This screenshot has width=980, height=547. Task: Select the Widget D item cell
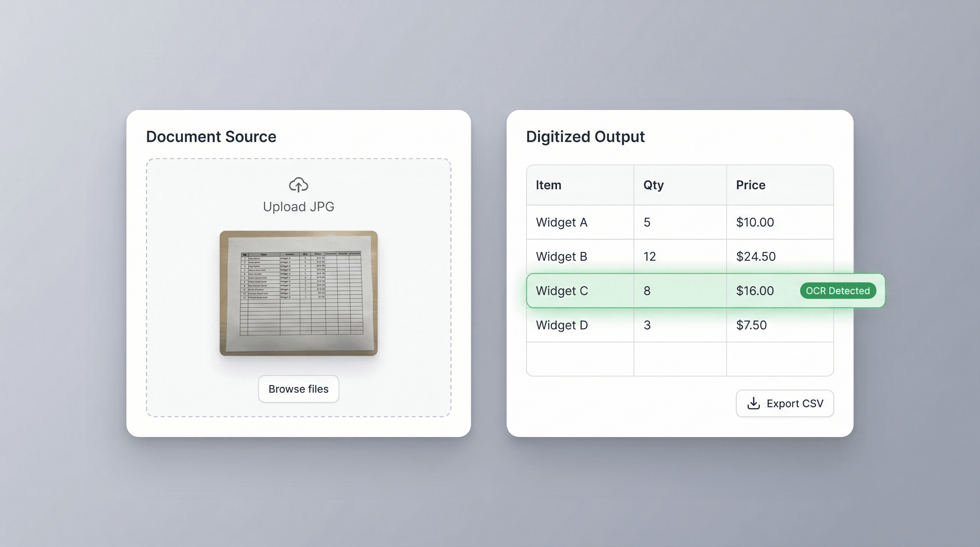click(x=562, y=325)
